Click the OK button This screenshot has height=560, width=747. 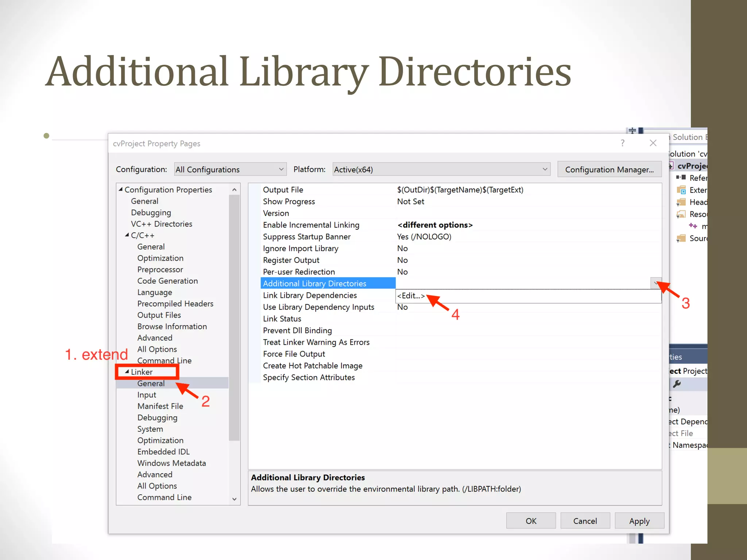[x=531, y=521]
